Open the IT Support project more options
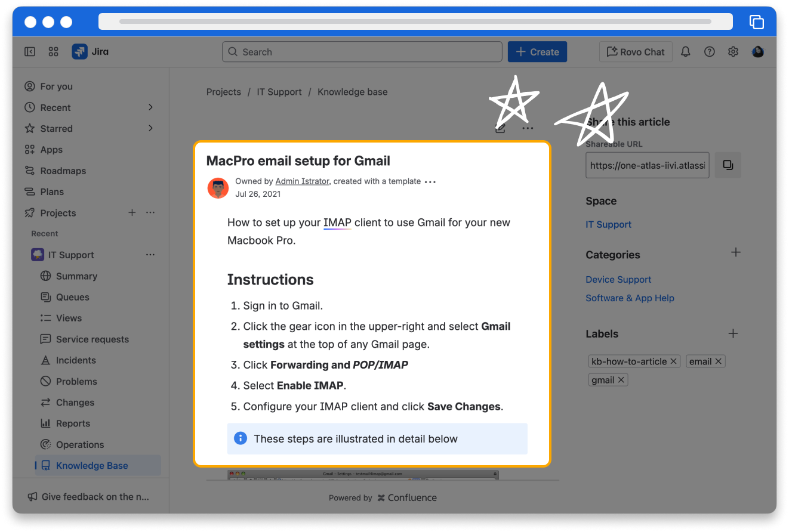Screen dimensions: 789x532 coord(150,255)
